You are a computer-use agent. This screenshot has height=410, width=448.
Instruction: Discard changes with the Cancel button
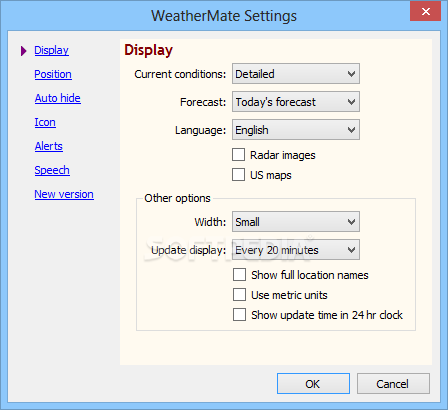point(393,384)
